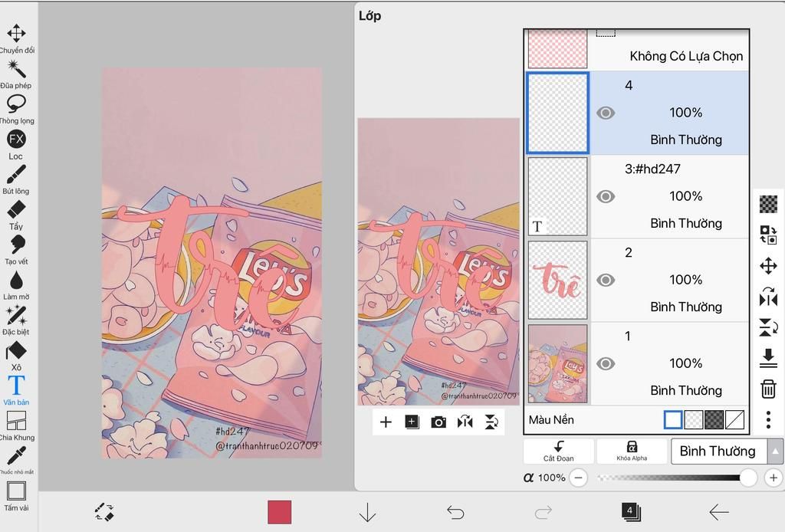The image size is (785, 532).
Task: Select the Chuyển đổi transform tool
Action: tap(16, 38)
